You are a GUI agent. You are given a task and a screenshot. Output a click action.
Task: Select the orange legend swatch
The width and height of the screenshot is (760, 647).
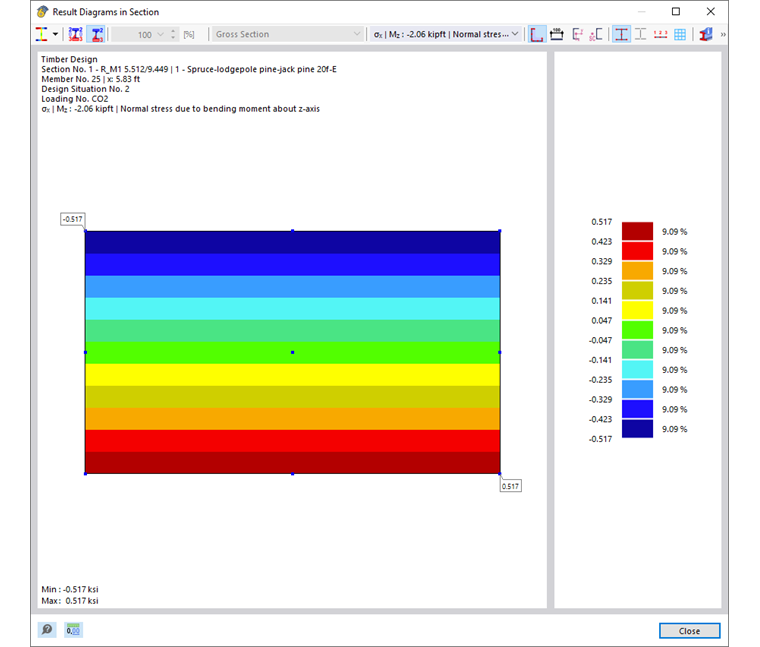637,271
